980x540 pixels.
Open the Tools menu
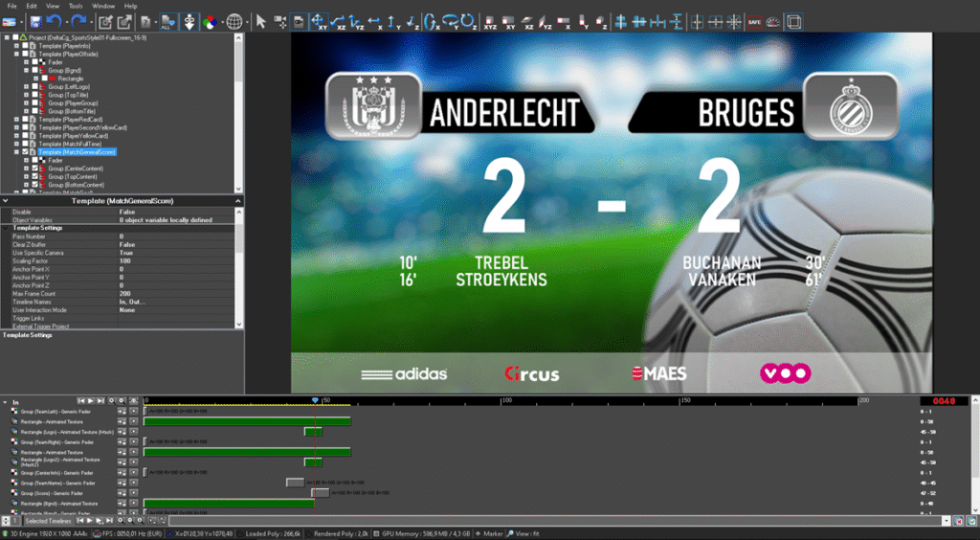[x=76, y=6]
